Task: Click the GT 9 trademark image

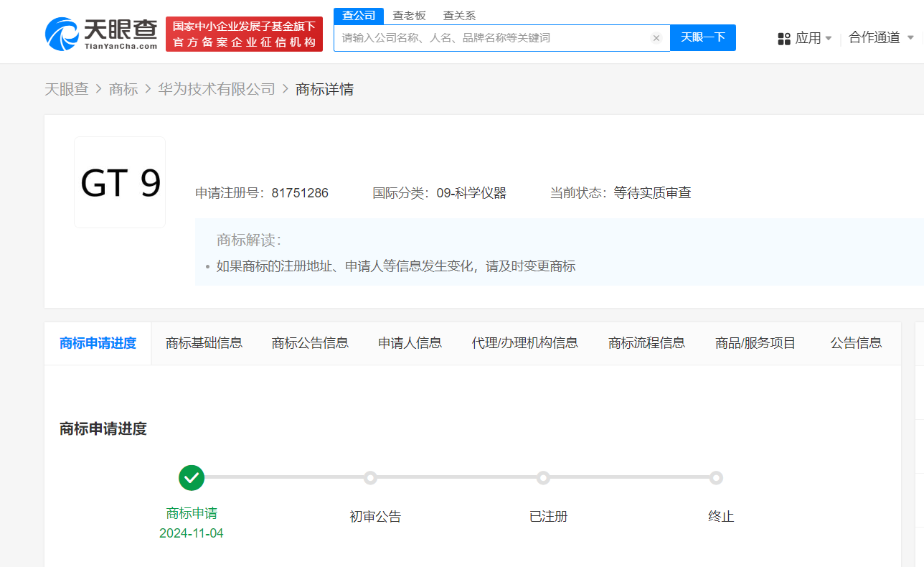Action: pyautogui.click(x=120, y=182)
